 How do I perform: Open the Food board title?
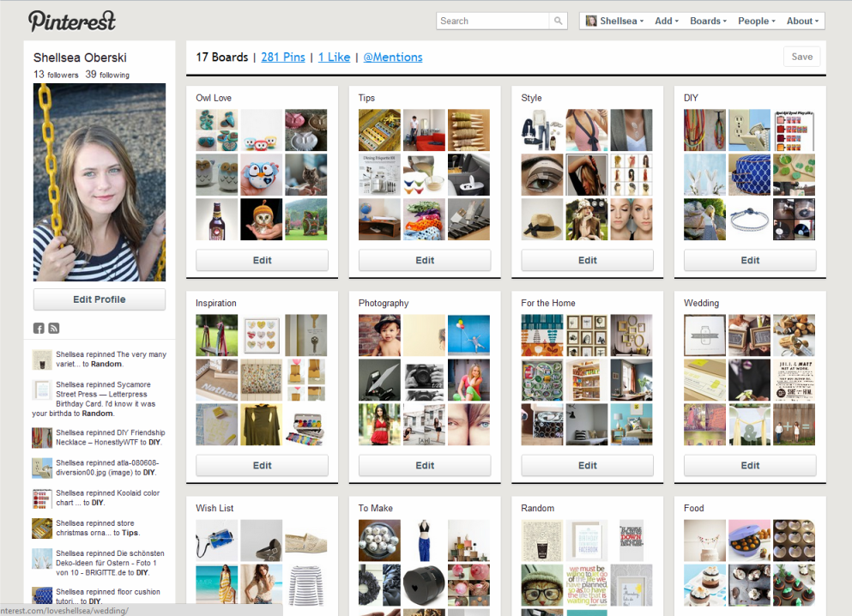click(x=693, y=509)
